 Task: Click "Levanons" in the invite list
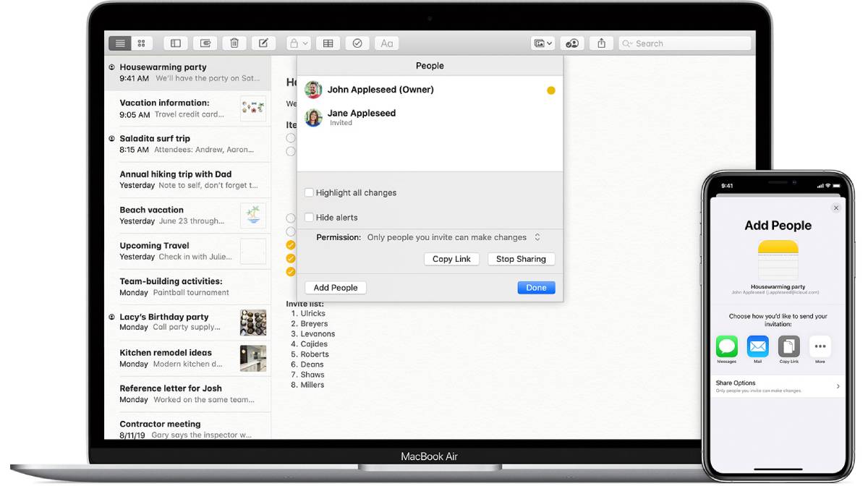[318, 334]
